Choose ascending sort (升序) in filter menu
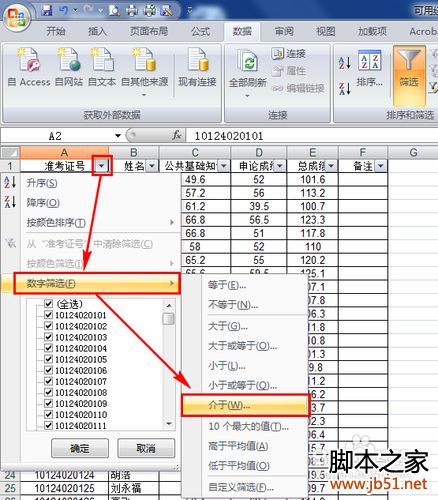This screenshot has width=438, height=500. [90, 183]
